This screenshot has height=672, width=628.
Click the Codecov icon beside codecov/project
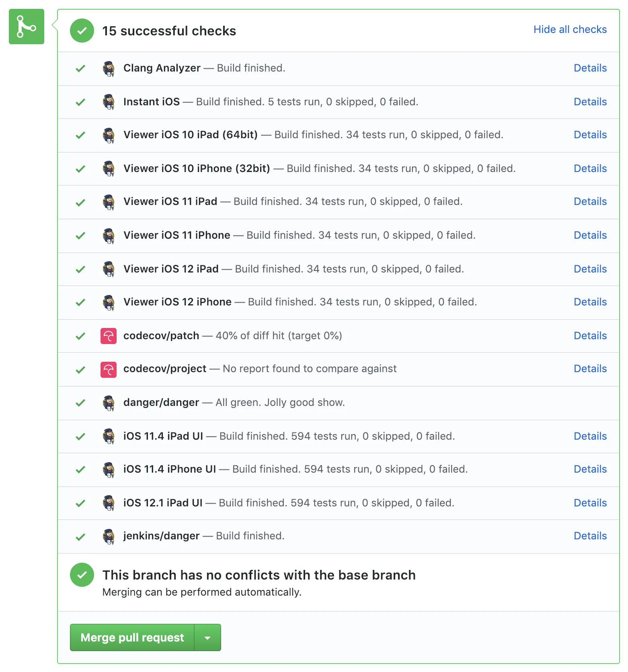coord(109,370)
